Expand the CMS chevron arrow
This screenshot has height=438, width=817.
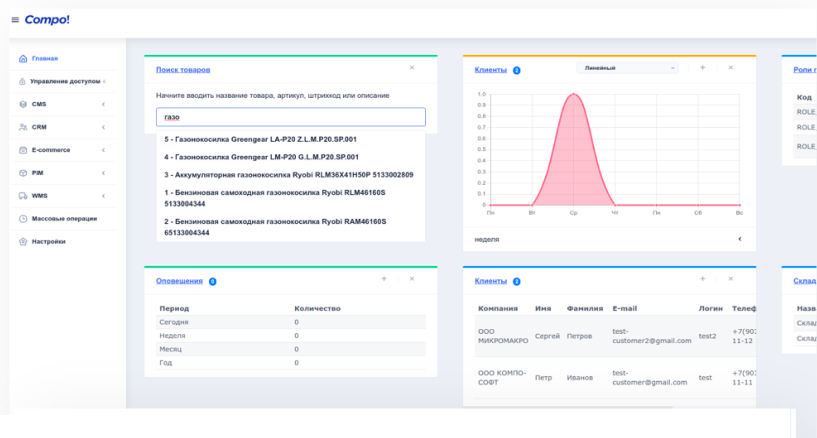103,104
